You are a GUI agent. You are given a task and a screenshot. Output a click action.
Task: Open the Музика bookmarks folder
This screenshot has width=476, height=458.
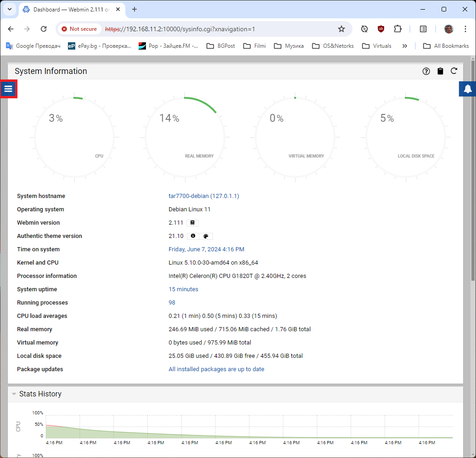(x=289, y=46)
